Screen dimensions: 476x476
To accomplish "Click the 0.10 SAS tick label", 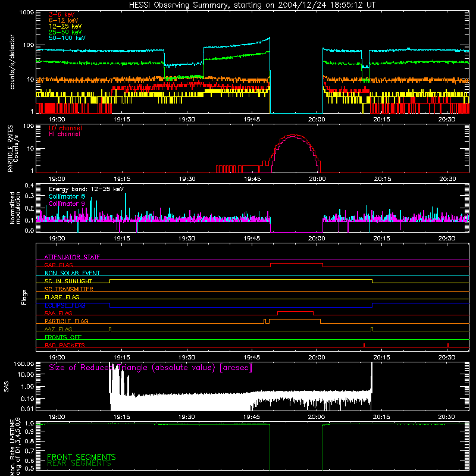I will [x=27, y=399].
